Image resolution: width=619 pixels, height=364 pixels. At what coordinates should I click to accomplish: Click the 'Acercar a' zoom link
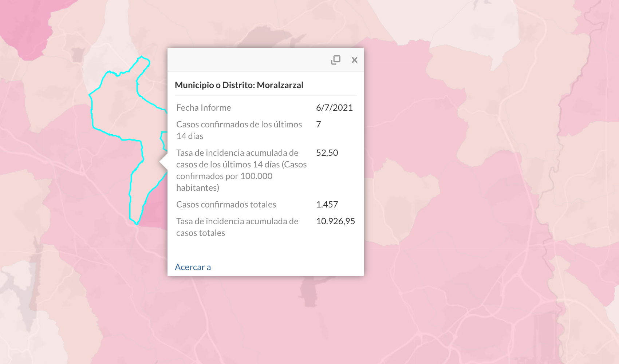193,267
